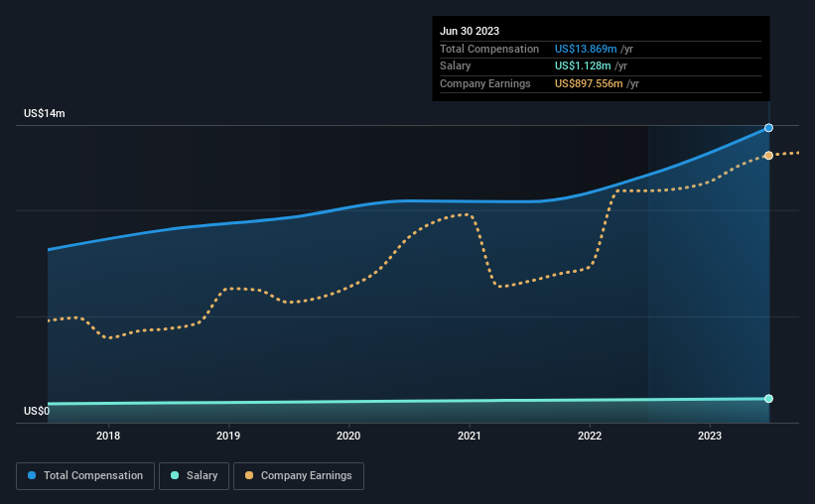This screenshot has width=815, height=504.
Task: Click the US$14m y-axis label
Action: click(x=45, y=113)
